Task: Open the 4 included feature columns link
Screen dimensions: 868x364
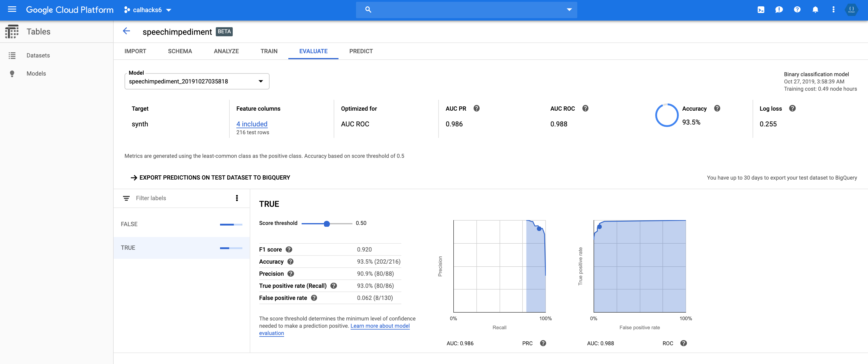Action: (252, 124)
